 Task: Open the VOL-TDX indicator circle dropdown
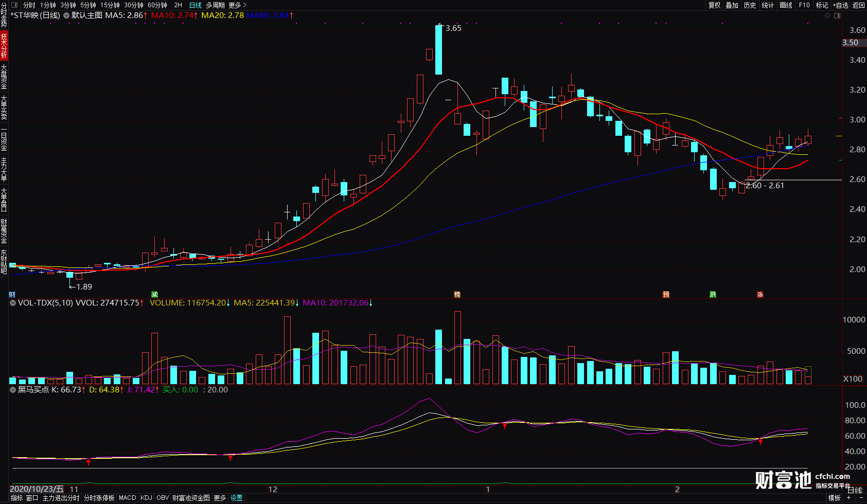click(x=13, y=303)
